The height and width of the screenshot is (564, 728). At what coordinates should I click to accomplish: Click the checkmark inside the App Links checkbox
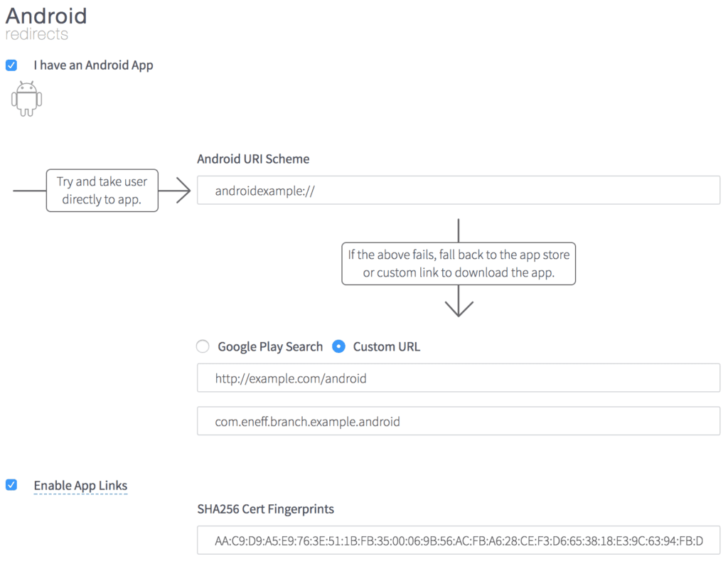point(11,485)
